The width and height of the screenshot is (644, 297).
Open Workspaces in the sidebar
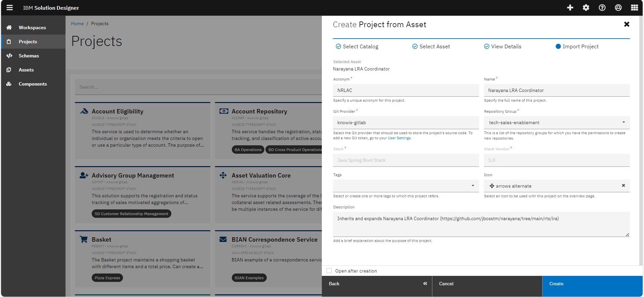coord(33,28)
